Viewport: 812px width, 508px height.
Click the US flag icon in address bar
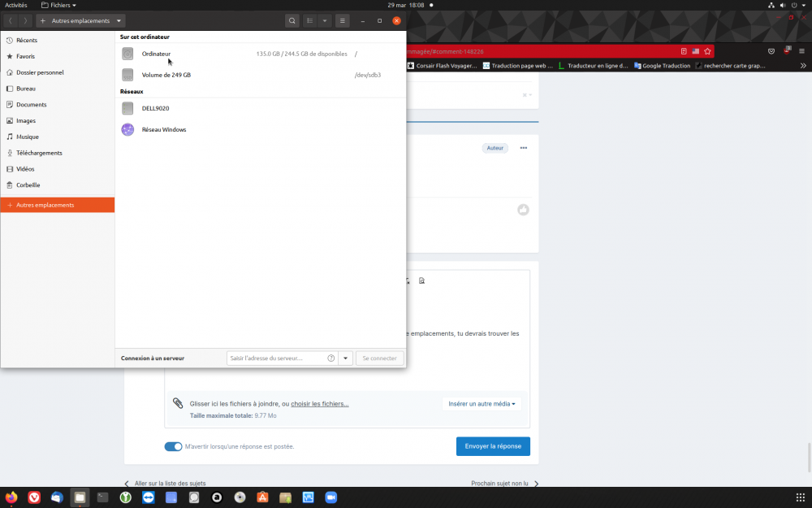[x=696, y=51]
